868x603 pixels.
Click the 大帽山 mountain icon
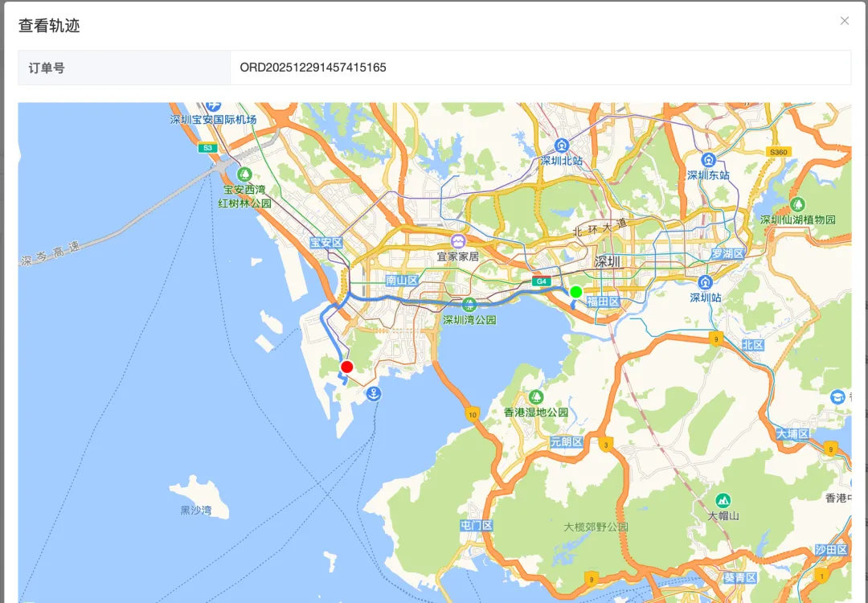(723, 501)
